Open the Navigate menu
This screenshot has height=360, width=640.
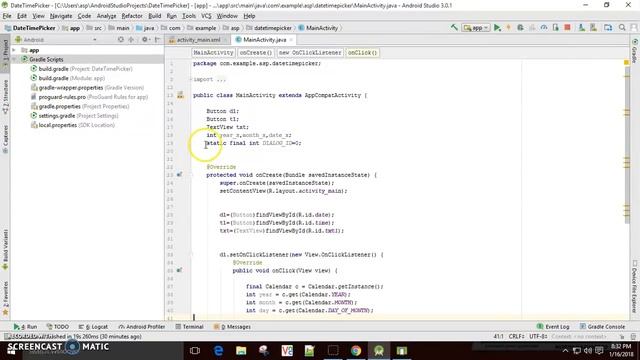pos(61,16)
